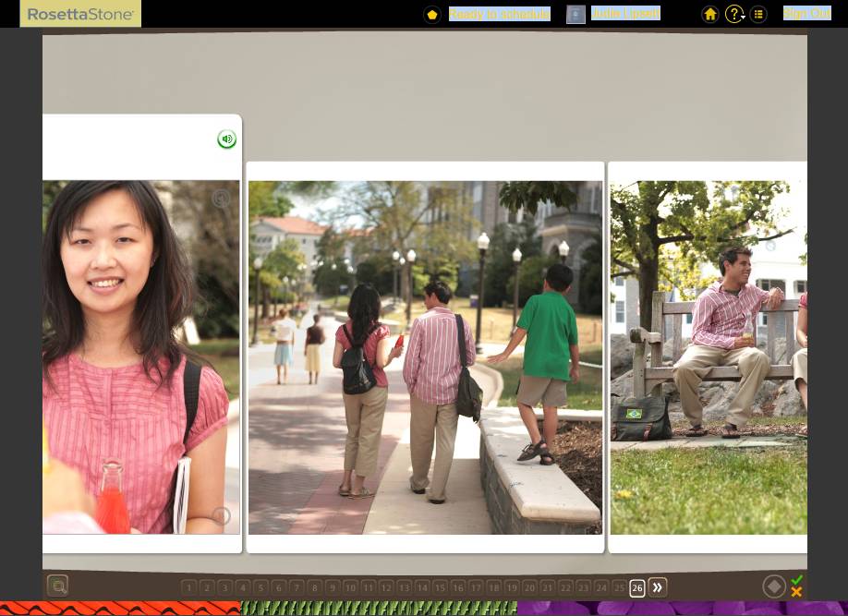This screenshot has width=848, height=616.
Task: Jump to screen 14 in progress bar
Action: coord(422,587)
